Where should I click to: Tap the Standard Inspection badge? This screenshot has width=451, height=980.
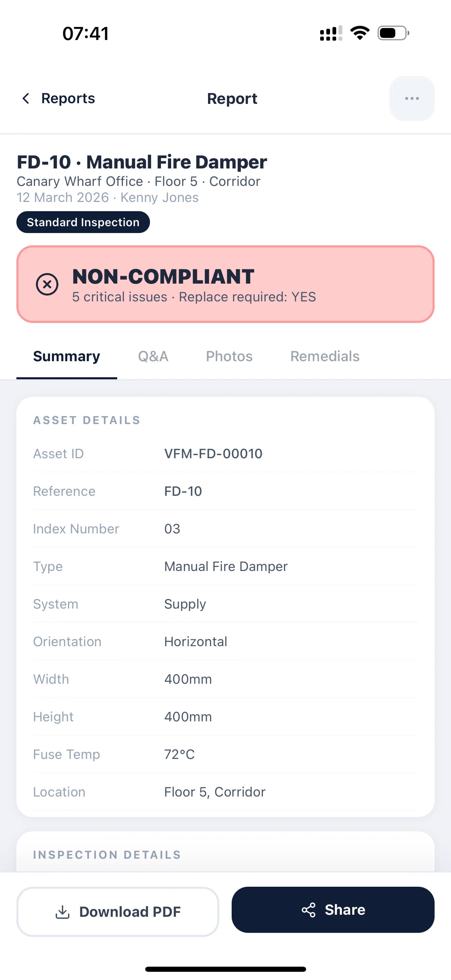coord(83,222)
